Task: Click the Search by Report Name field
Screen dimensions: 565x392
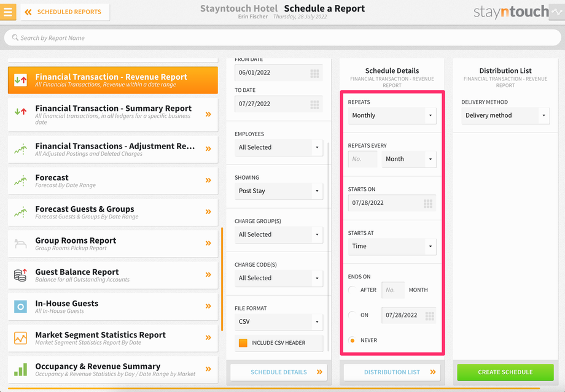Action: point(282,38)
